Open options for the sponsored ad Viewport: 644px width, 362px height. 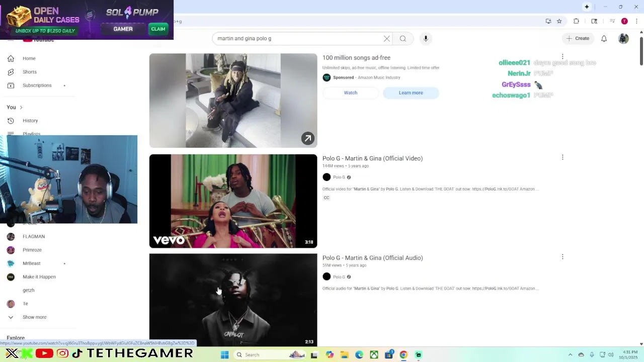click(x=562, y=57)
